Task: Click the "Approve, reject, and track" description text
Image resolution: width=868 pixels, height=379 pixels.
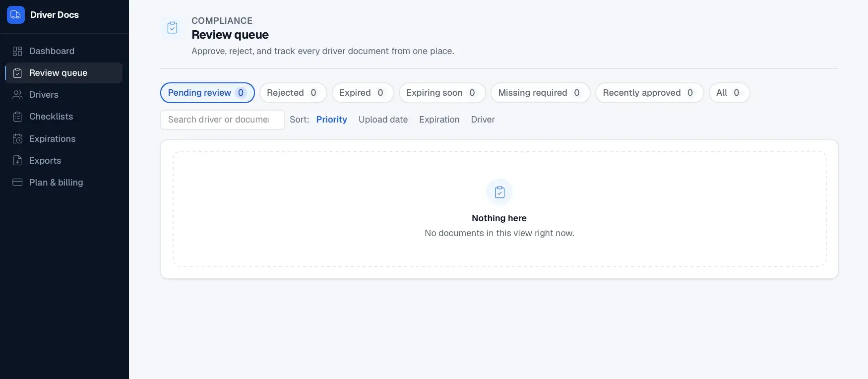Action: [322, 51]
